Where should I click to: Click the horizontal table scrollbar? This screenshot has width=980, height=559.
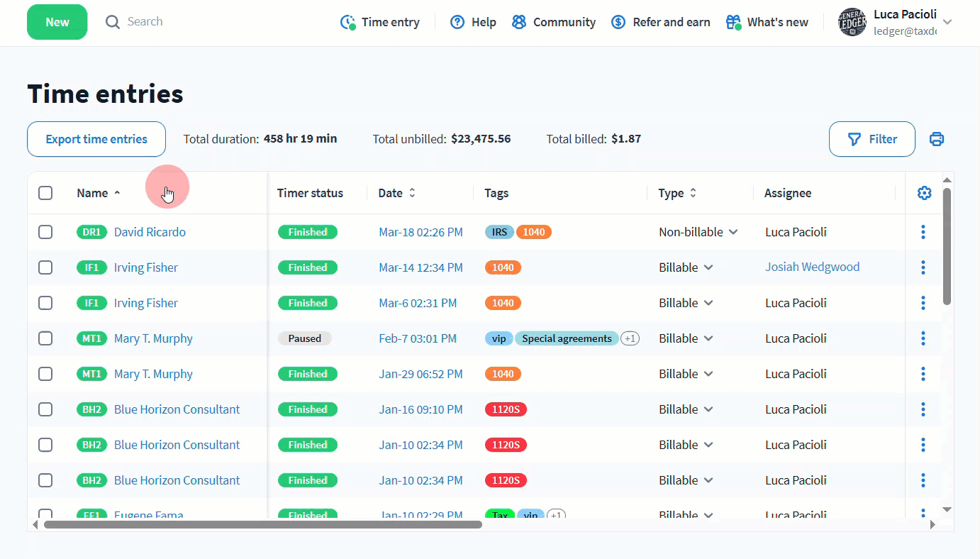pyautogui.click(x=262, y=525)
